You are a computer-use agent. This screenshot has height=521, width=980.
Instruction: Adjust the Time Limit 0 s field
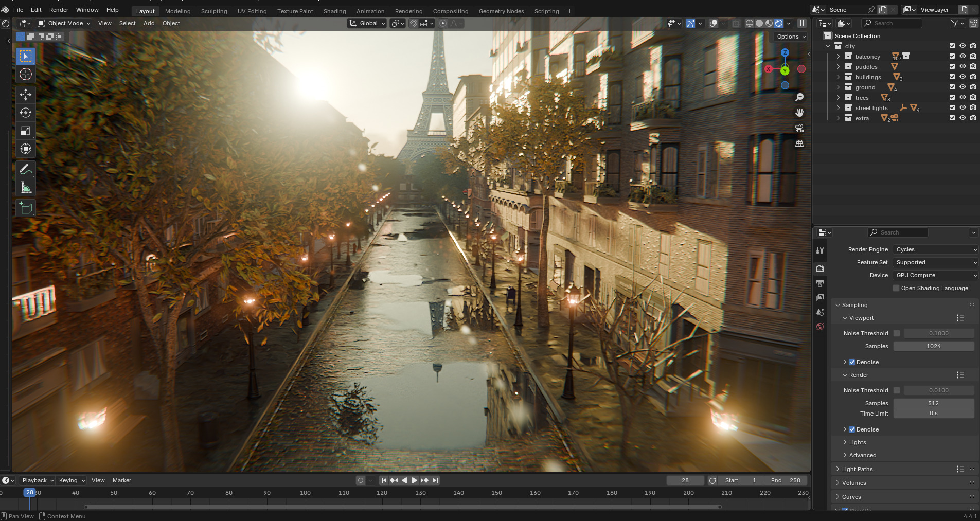coord(934,414)
